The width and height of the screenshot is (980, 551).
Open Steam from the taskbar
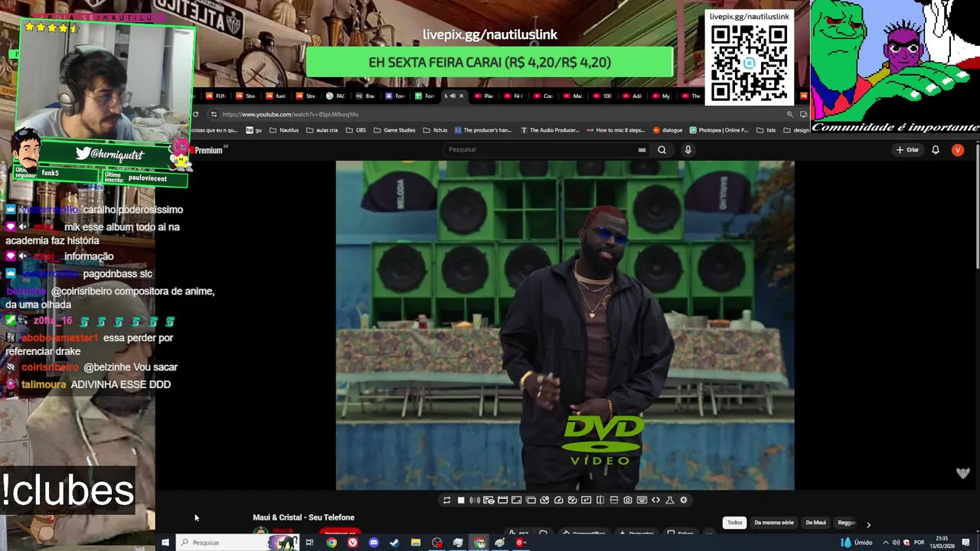(394, 543)
